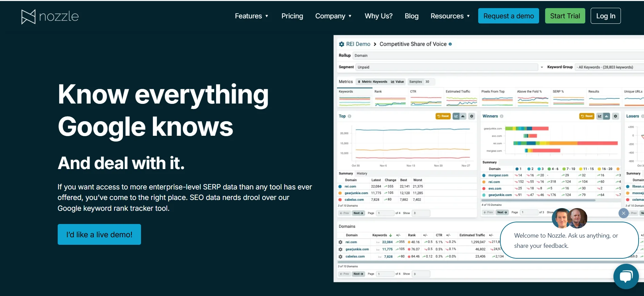Switch Winners panel to bar chart view
This screenshot has height=296, width=644.
607,116
